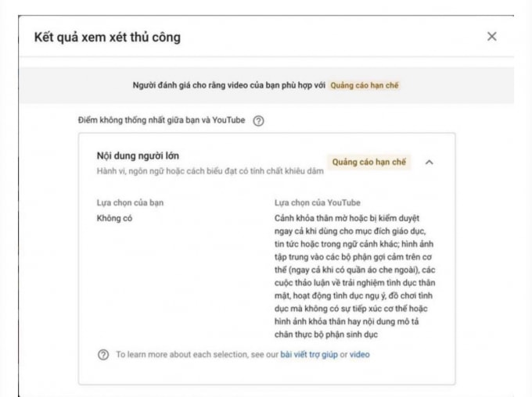Click text To learn more about each selection
This screenshot has width=532, height=397.
tap(197, 355)
